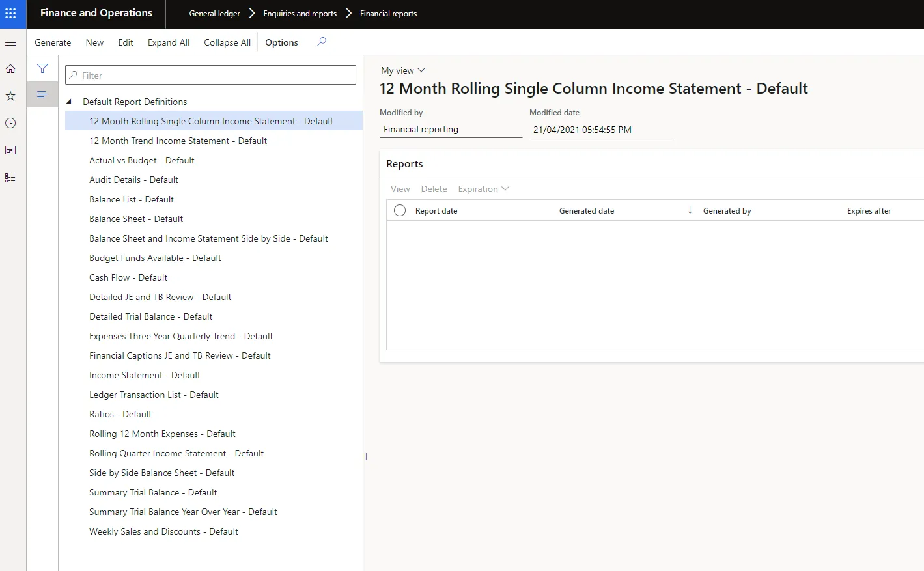Type in the Filter search box

[x=210, y=75]
